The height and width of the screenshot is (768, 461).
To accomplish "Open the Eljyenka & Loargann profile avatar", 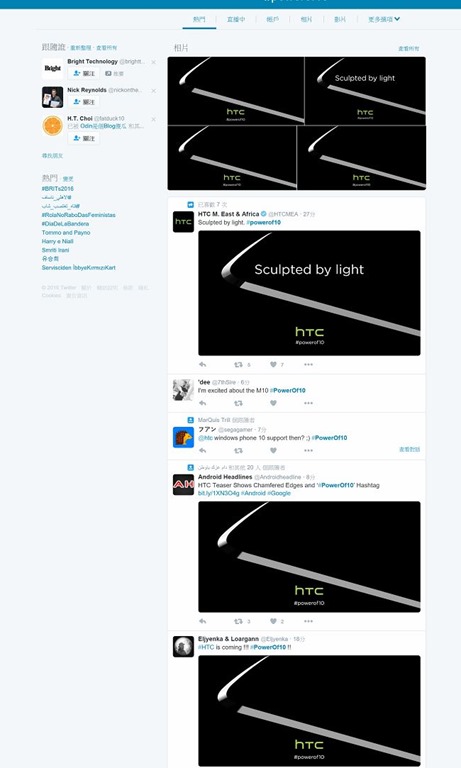I will [x=183, y=647].
